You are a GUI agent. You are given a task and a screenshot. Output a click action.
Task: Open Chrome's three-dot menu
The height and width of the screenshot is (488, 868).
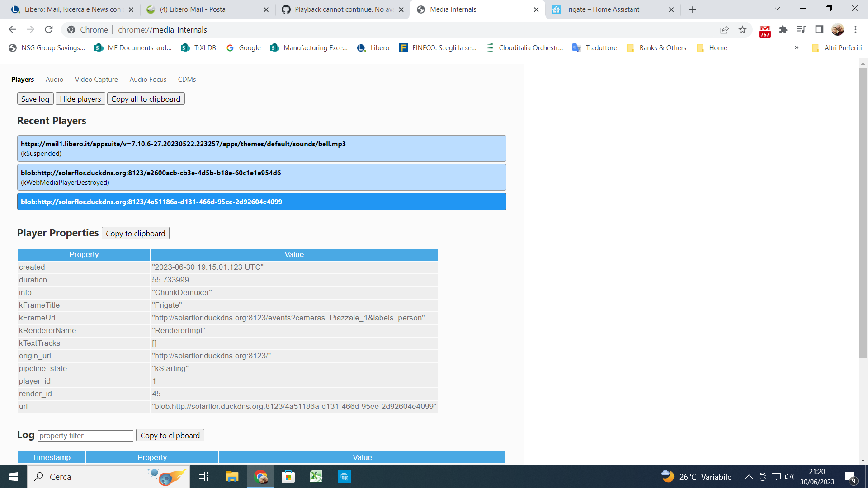pyautogui.click(x=855, y=29)
